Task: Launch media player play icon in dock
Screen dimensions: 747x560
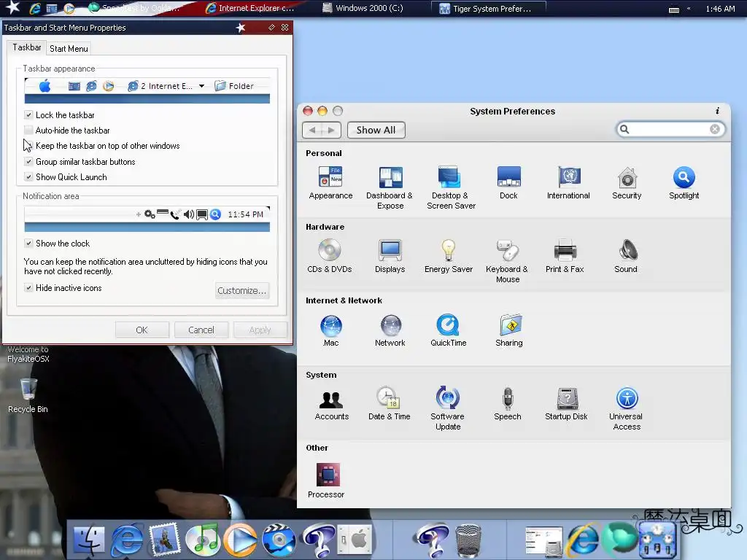Action: pyautogui.click(x=241, y=540)
